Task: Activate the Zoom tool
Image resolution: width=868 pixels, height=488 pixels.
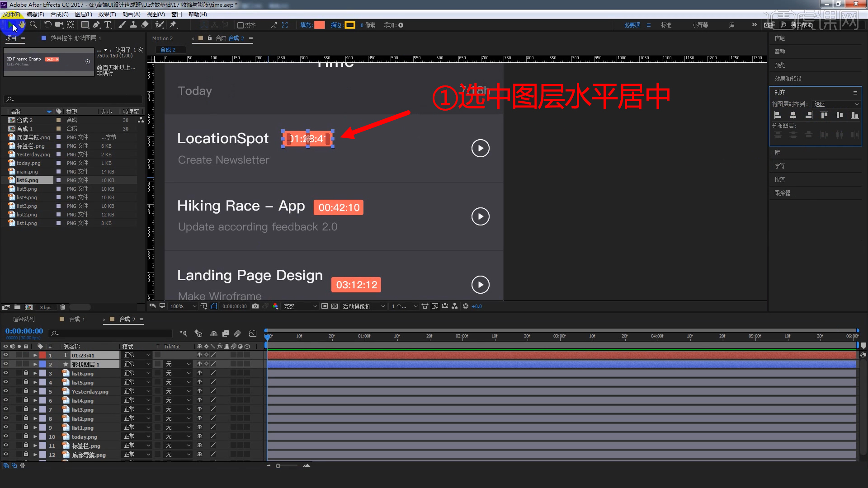Action: coord(33,25)
